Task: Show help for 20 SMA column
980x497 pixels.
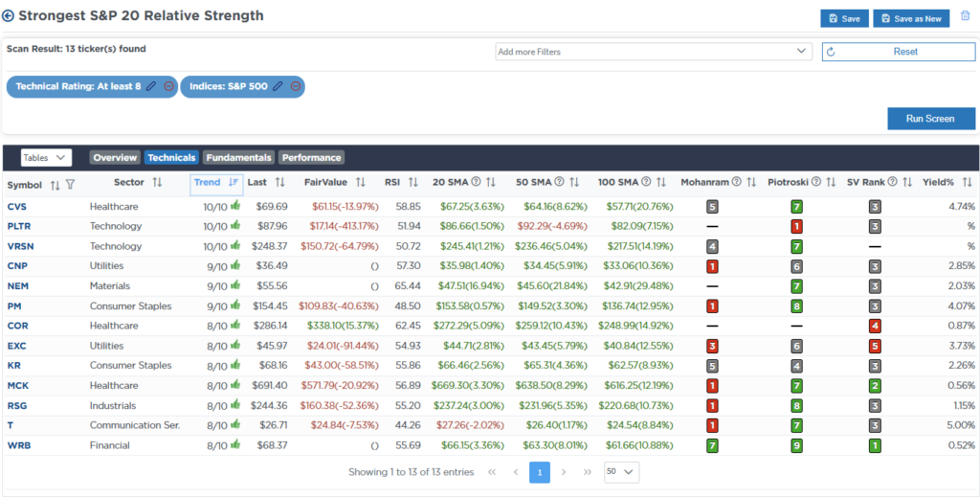Action: (477, 183)
